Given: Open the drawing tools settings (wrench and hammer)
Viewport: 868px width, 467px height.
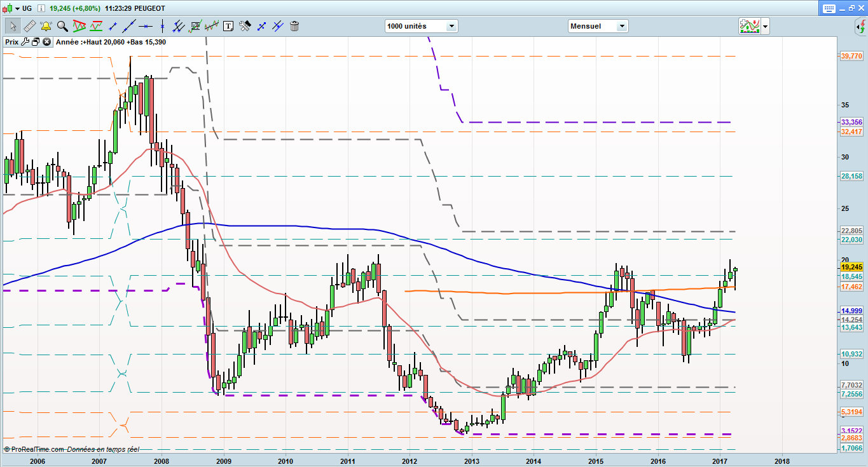Looking at the screenshot, I should pos(245,26).
